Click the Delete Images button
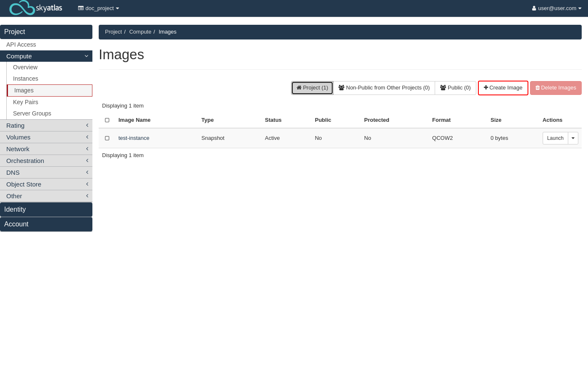Screen dimensions: 588x378 [x=555, y=88]
